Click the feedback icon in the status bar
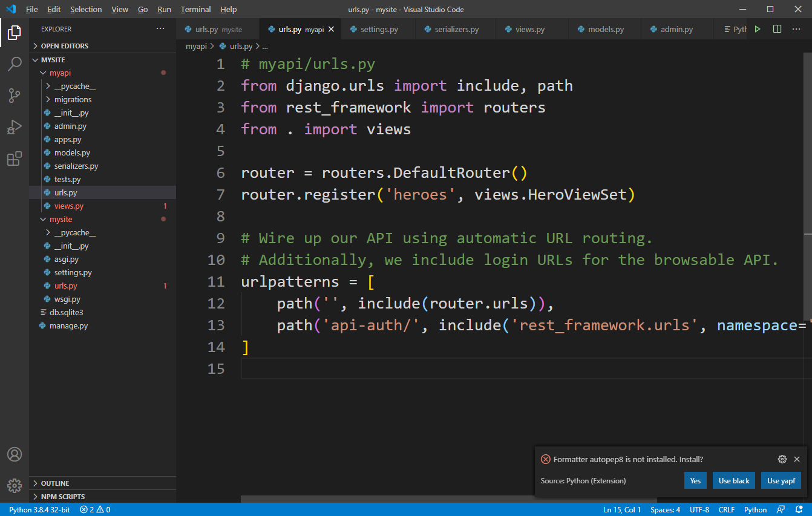Image resolution: width=812 pixels, height=516 pixels. pyautogui.click(x=781, y=509)
